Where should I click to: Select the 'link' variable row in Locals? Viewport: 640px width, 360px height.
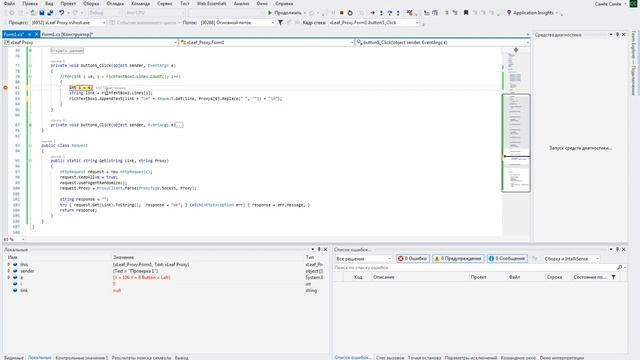tap(165, 291)
